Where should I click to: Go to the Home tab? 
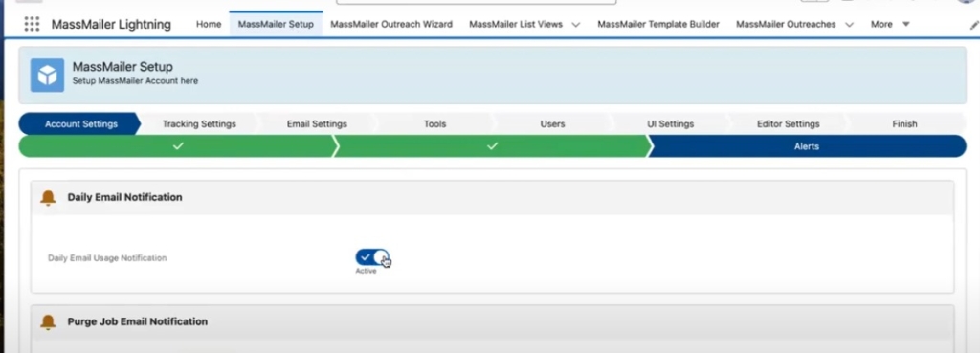click(209, 24)
